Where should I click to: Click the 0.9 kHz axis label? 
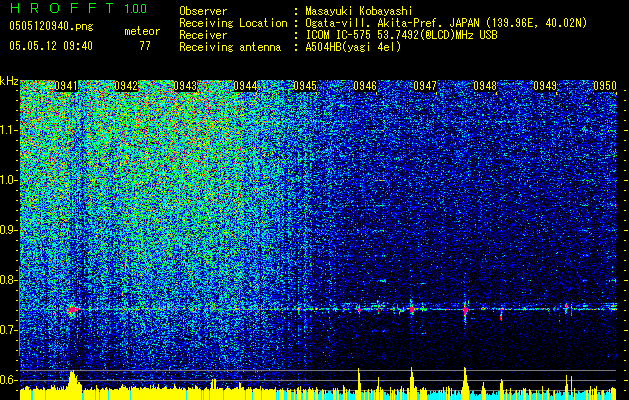(x=9, y=230)
